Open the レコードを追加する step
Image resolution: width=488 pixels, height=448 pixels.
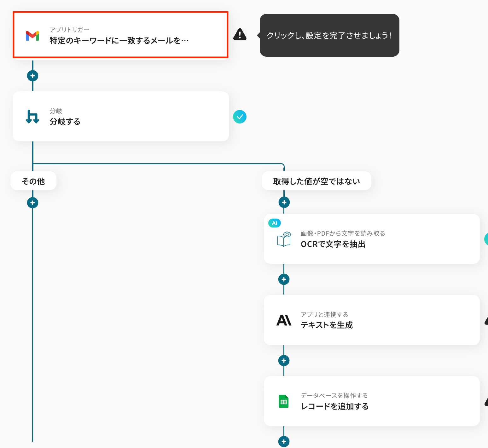pyautogui.click(x=372, y=401)
